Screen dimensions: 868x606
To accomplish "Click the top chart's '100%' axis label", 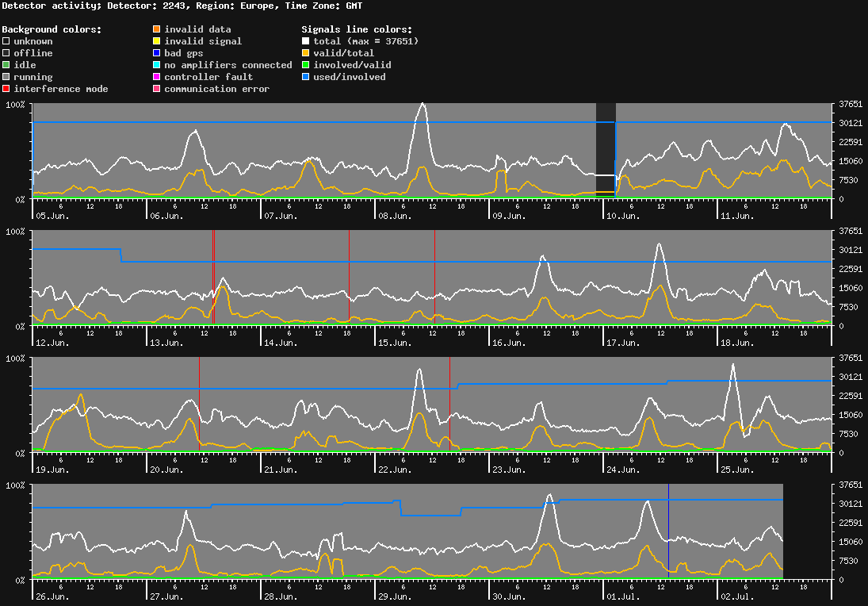I will click(x=15, y=105).
